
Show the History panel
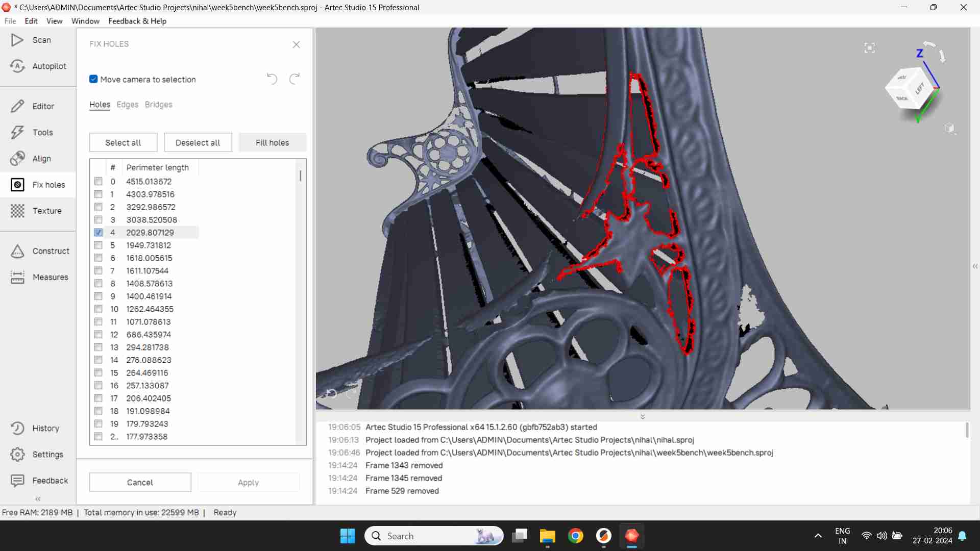click(35, 428)
